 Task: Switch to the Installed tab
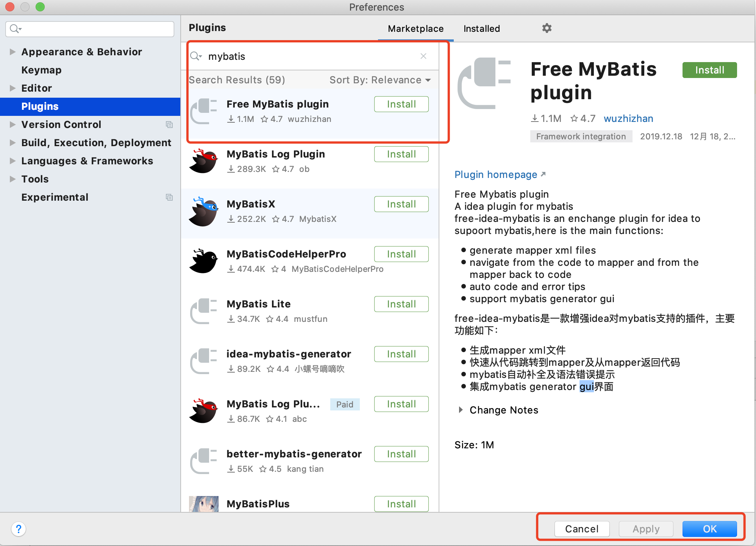pyautogui.click(x=481, y=28)
